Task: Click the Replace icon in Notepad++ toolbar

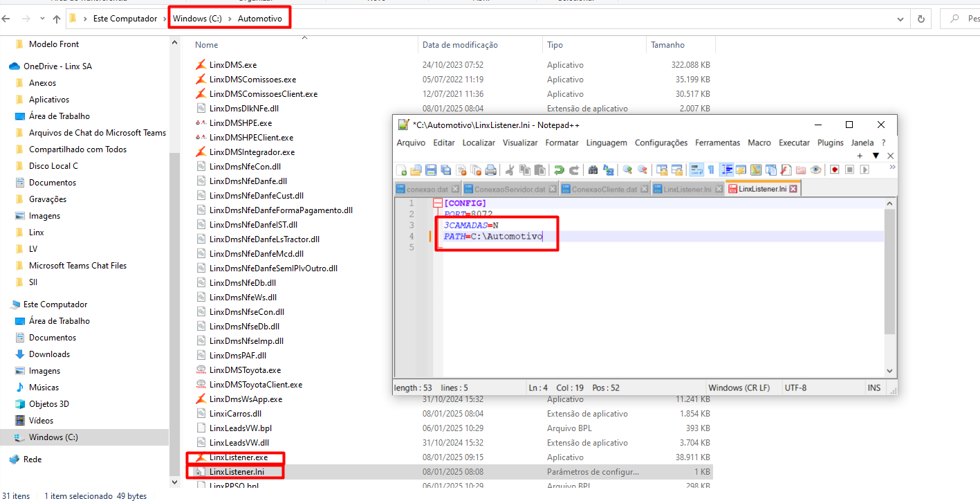Action: tap(608, 170)
